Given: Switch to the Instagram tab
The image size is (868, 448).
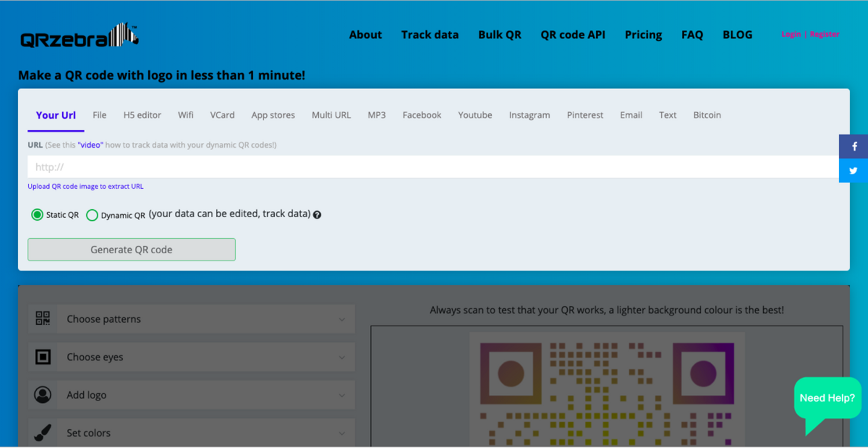Looking at the screenshot, I should coord(529,115).
